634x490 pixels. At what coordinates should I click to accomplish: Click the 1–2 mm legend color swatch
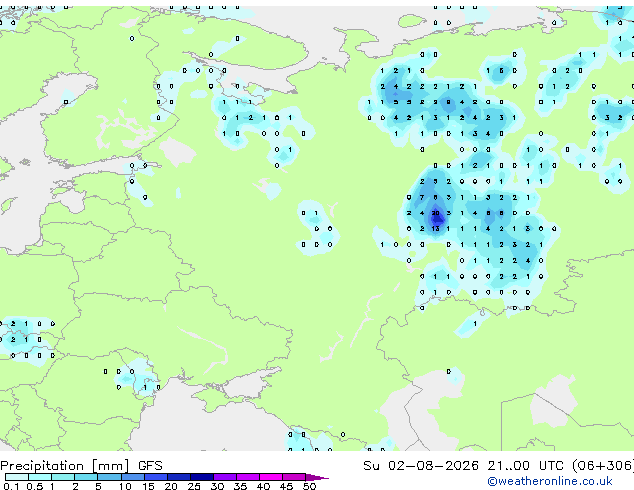(x=63, y=477)
